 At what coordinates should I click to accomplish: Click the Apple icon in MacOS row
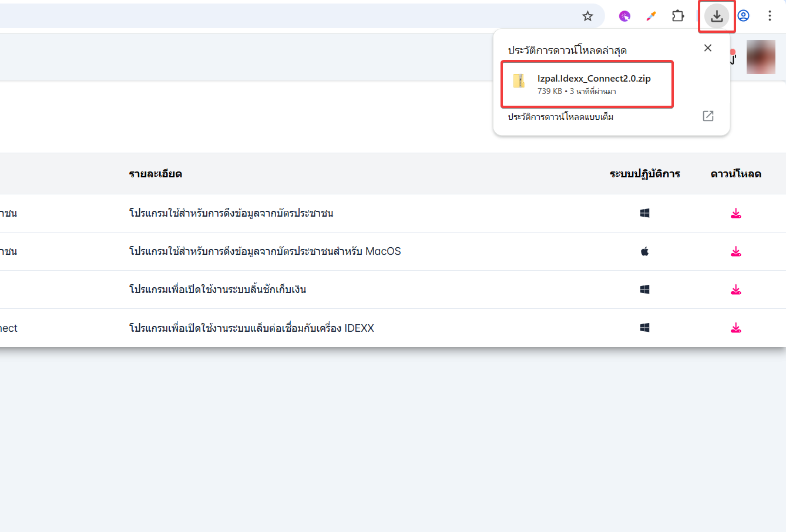pos(644,251)
